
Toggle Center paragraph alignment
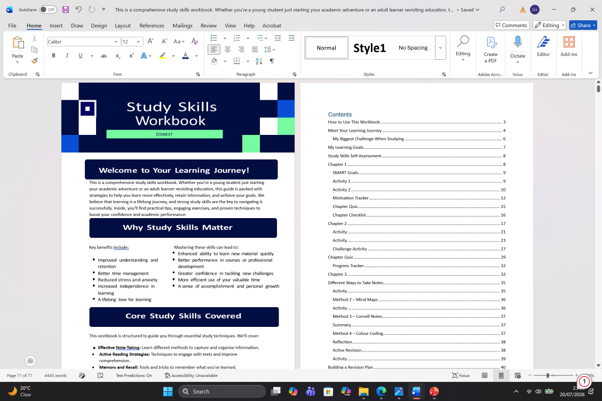(228, 49)
